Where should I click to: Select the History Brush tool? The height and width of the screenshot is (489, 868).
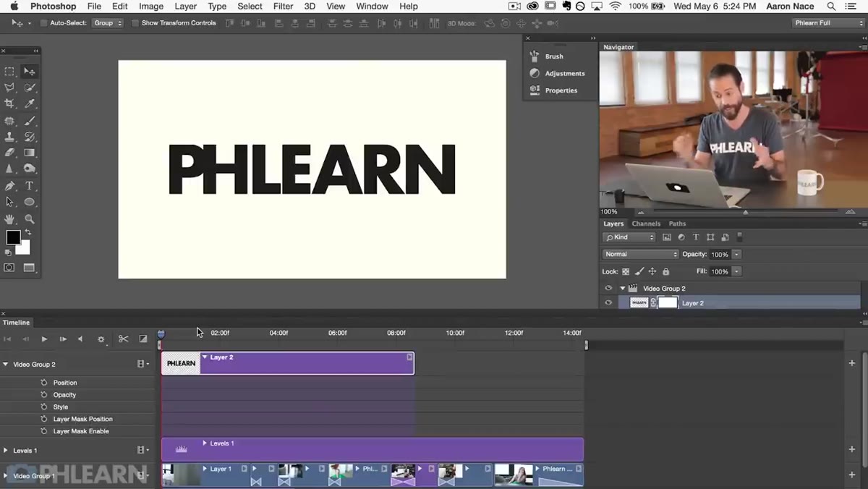tap(30, 137)
